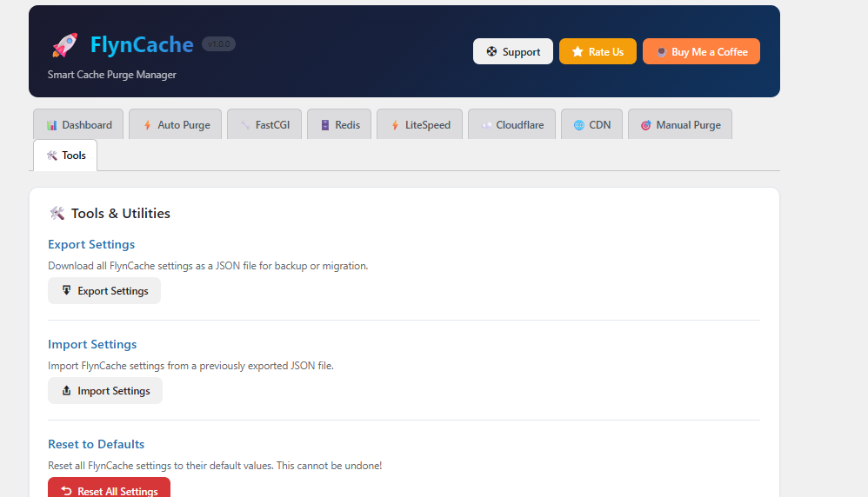The image size is (868, 497).
Task: Click the v1.0.0 version badge
Action: (218, 43)
